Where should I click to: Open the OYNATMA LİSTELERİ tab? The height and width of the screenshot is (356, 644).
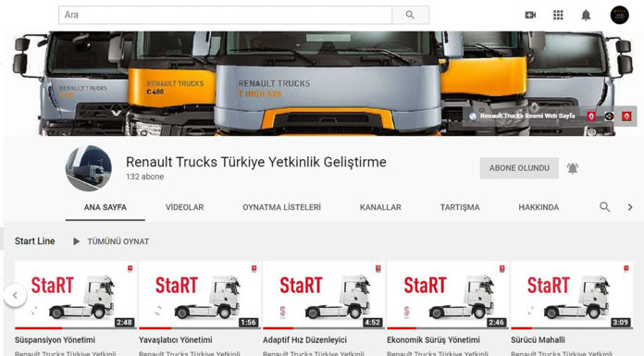(281, 207)
